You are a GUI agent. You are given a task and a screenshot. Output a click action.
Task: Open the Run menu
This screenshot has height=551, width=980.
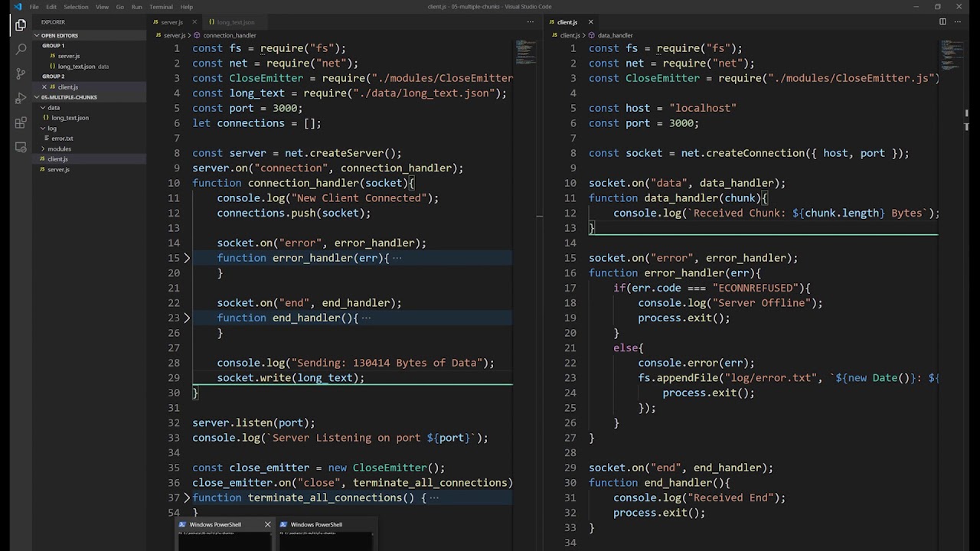pos(136,7)
